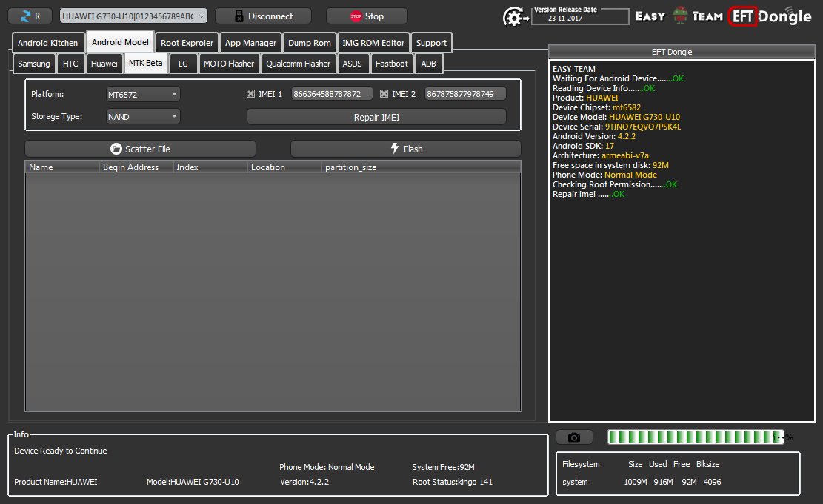The width and height of the screenshot is (823, 504).
Task: Open the Support tab
Action: (431, 43)
